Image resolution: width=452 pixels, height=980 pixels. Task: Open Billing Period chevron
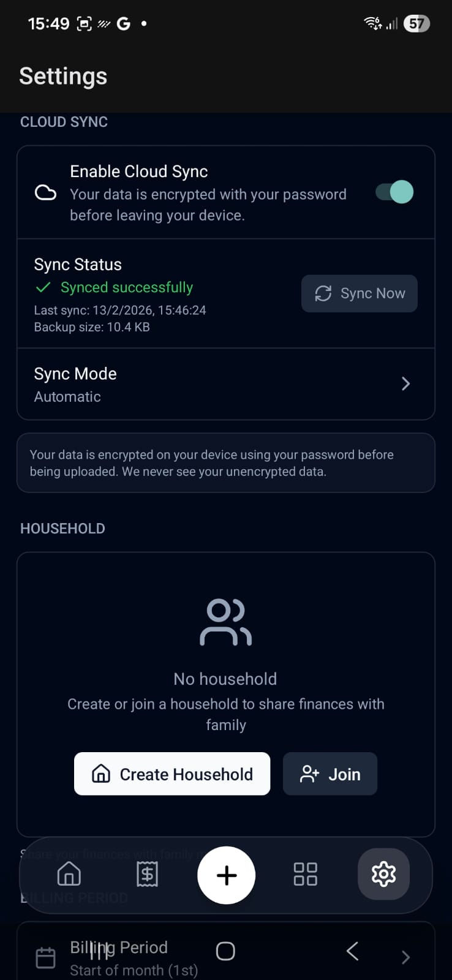tap(405, 958)
